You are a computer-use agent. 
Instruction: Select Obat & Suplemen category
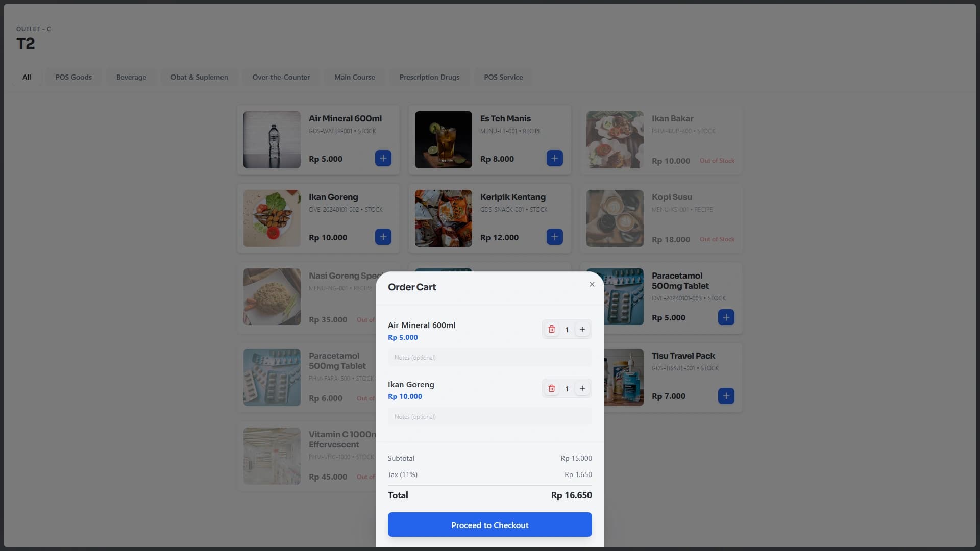[199, 77]
